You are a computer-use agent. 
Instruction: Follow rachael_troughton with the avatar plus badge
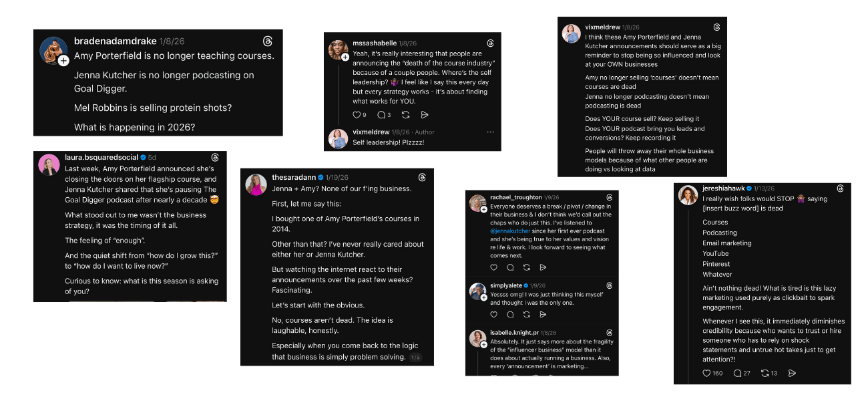pyautogui.click(x=484, y=209)
